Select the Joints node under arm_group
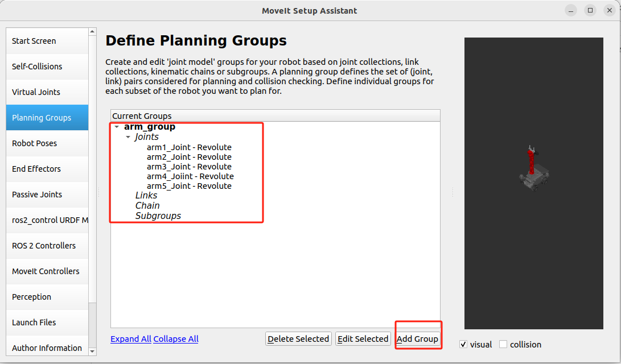Screen dimensions: 621x364 (x=146, y=137)
